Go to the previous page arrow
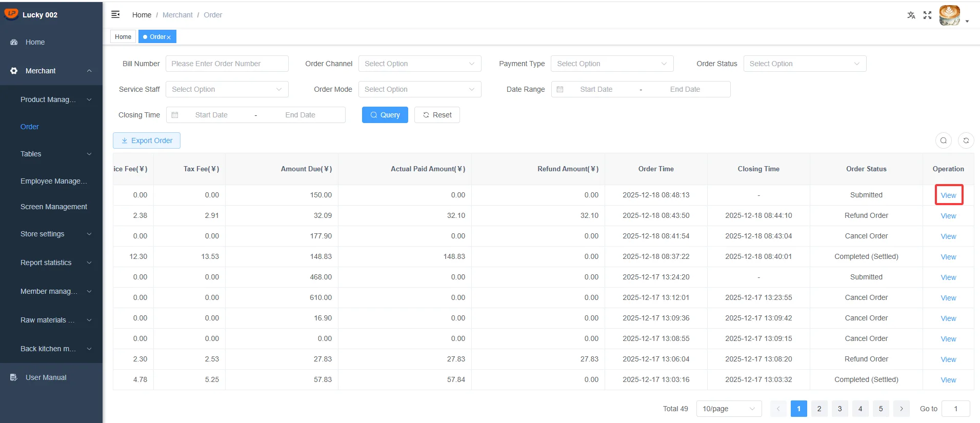This screenshot has height=423, width=980. tap(778, 409)
